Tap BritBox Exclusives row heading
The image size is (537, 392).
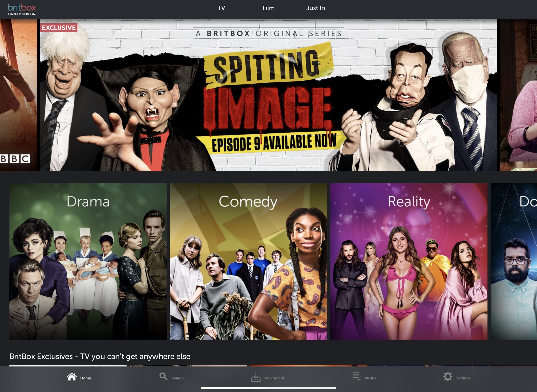(x=100, y=356)
